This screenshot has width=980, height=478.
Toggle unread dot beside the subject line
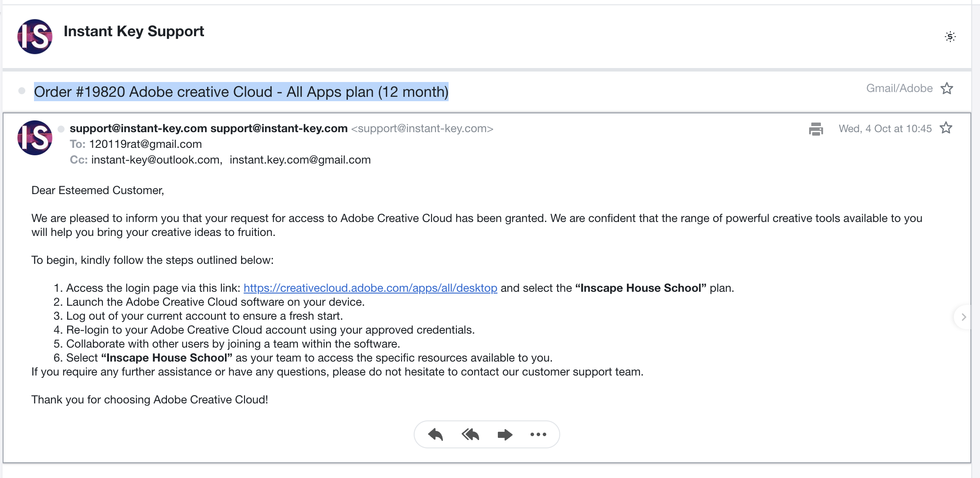21,91
